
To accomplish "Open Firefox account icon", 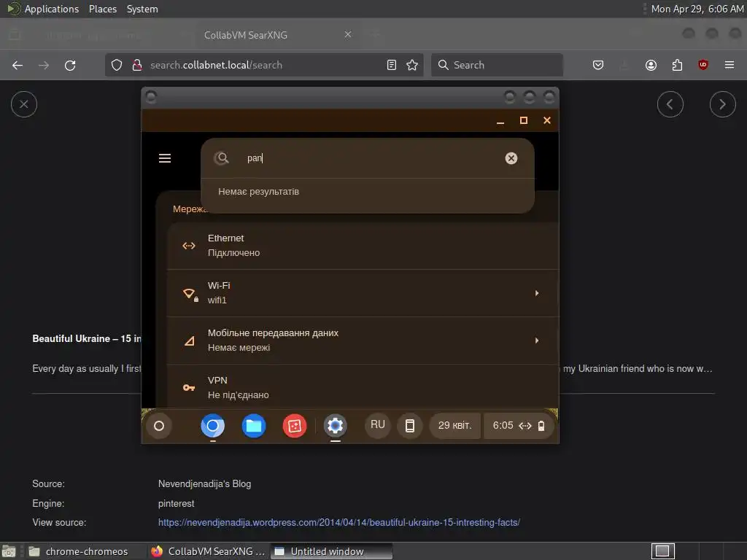I will pyautogui.click(x=651, y=65).
